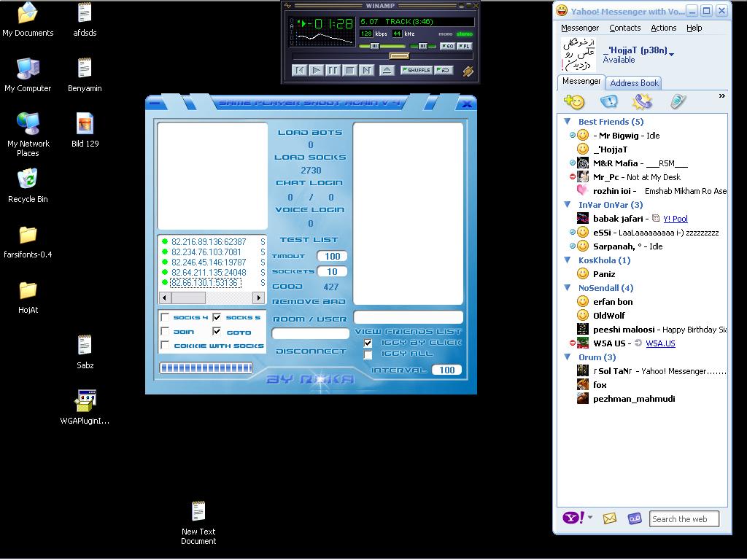
Task: Click Yahoo Mail envelope icon
Action: [x=609, y=518]
